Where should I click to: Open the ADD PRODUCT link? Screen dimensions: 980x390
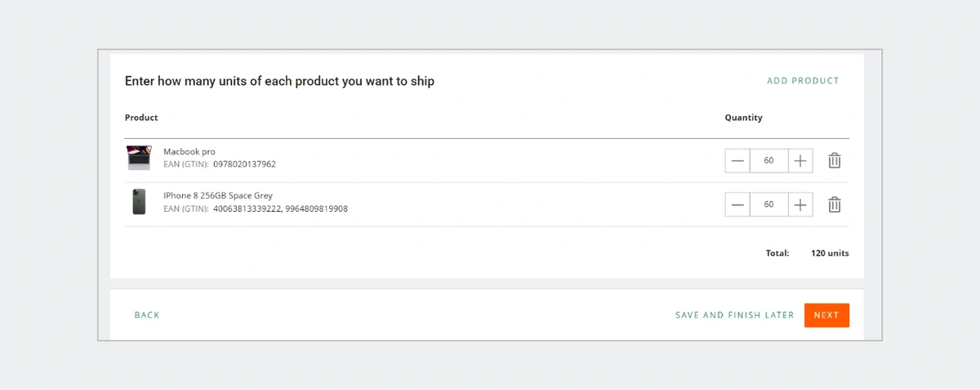tap(803, 81)
